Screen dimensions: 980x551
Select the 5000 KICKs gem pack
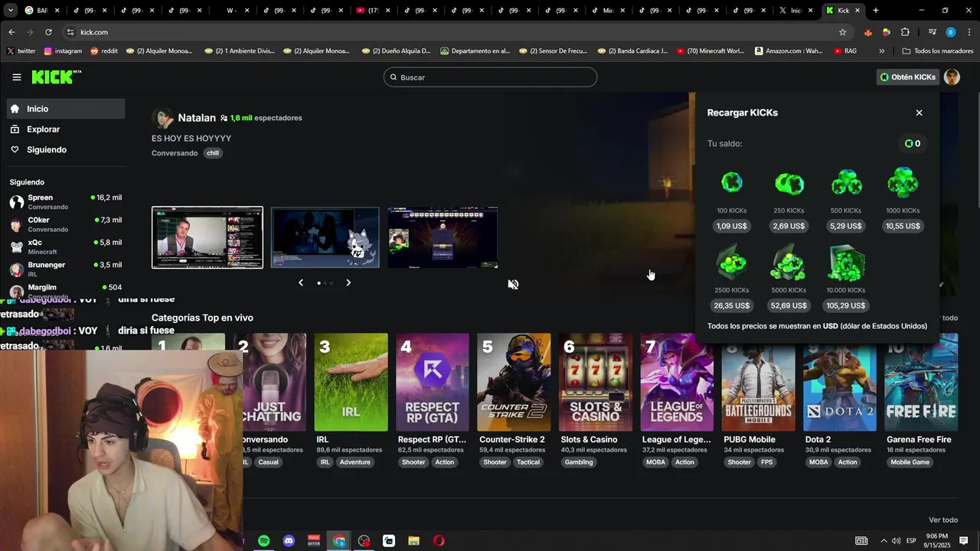789,263
